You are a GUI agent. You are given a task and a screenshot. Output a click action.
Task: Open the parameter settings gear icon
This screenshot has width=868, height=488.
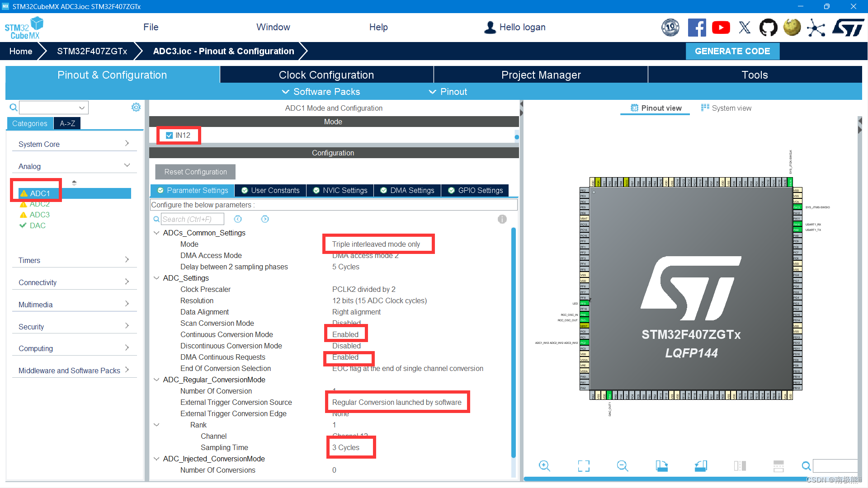(x=136, y=107)
